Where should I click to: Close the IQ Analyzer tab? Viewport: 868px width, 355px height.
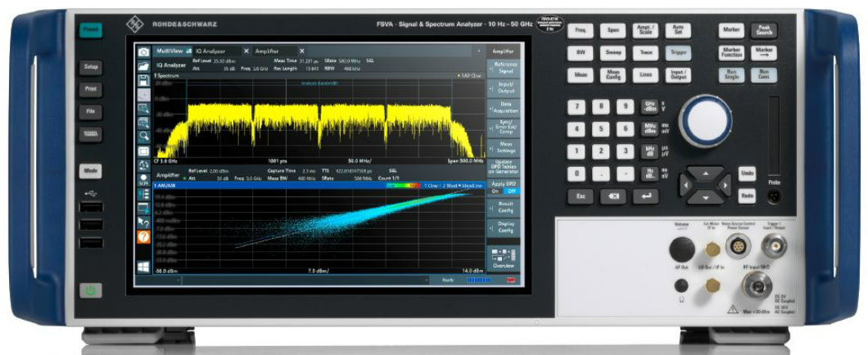click(x=246, y=51)
